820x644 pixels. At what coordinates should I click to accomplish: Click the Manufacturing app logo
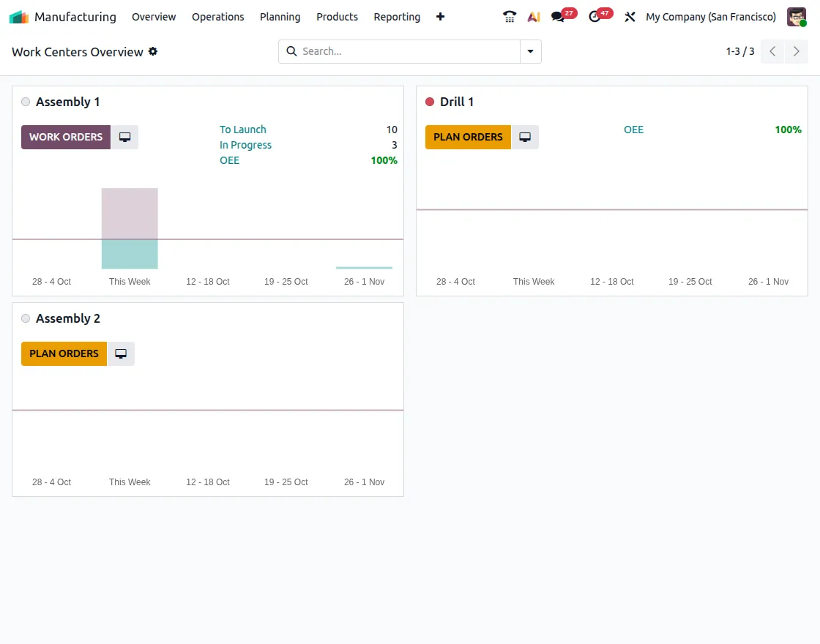(x=20, y=16)
